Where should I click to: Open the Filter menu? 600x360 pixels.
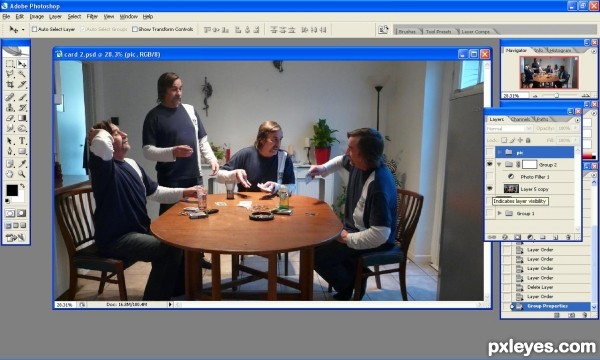92,16
